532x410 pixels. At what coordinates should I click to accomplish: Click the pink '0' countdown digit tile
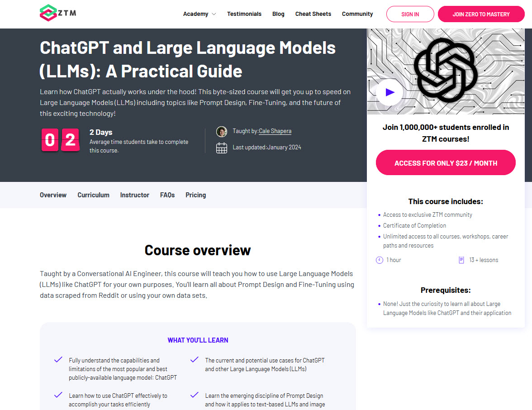coord(50,140)
